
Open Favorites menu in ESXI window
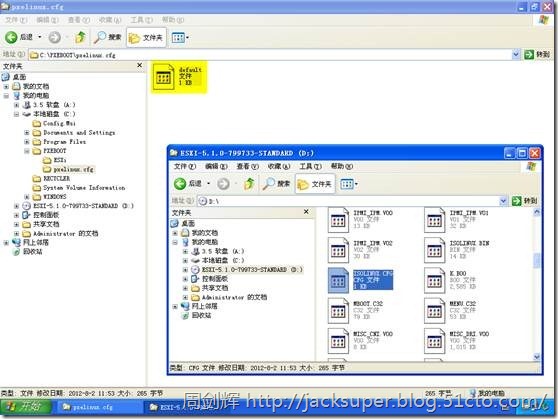[x=279, y=166]
